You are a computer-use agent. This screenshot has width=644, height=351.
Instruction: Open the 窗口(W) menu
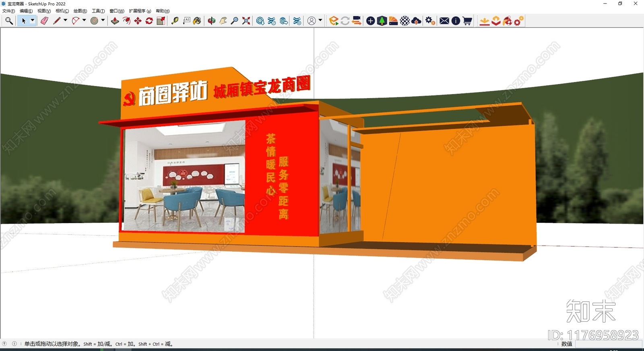click(117, 11)
